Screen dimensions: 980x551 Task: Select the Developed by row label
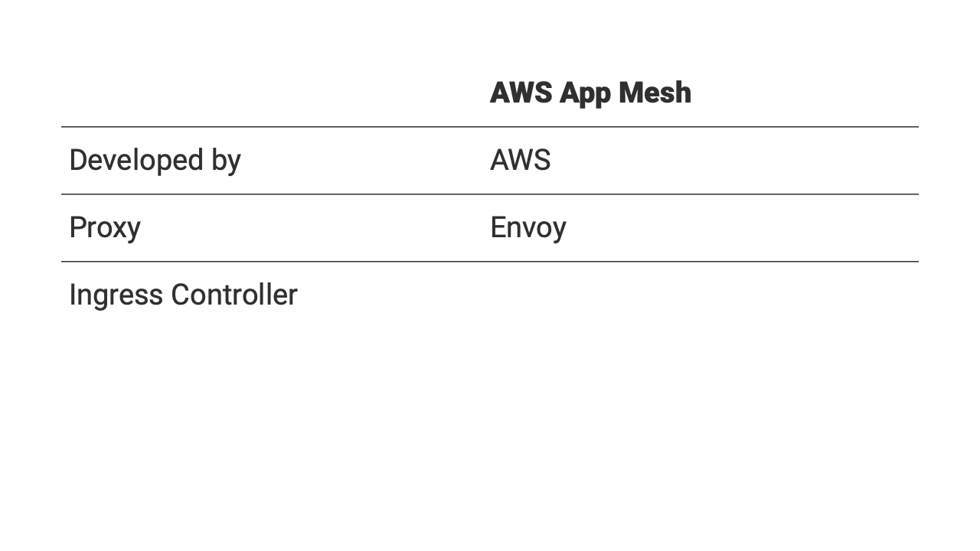pos(155,160)
